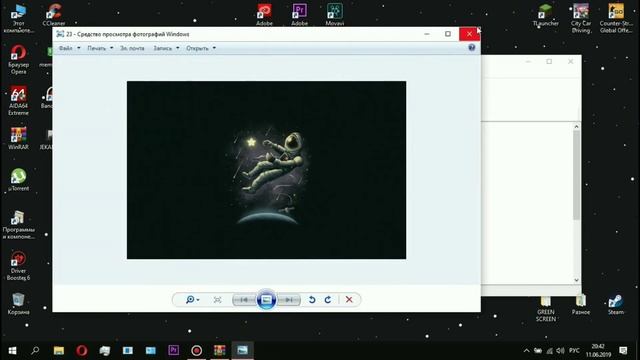Select the Этот компьютер desktop icon
Image resolution: width=640 pixels, height=360 pixels.
(x=18, y=18)
